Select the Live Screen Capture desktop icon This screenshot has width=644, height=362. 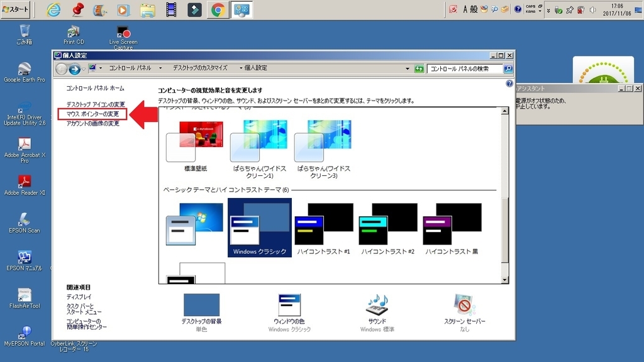pyautogui.click(x=123, y=37)
